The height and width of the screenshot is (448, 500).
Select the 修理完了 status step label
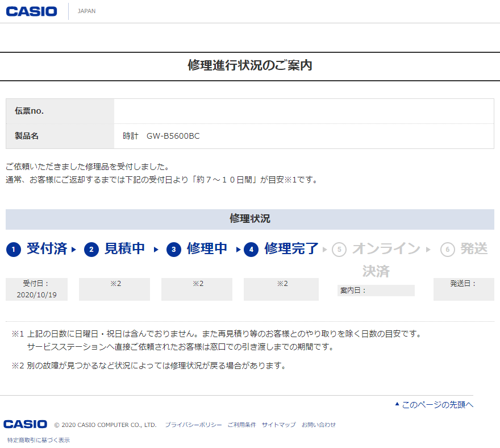tap(291, 249)
